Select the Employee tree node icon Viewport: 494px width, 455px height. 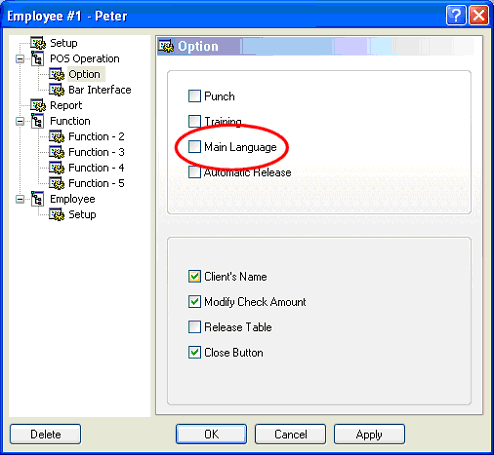click(x=37, y=199)
